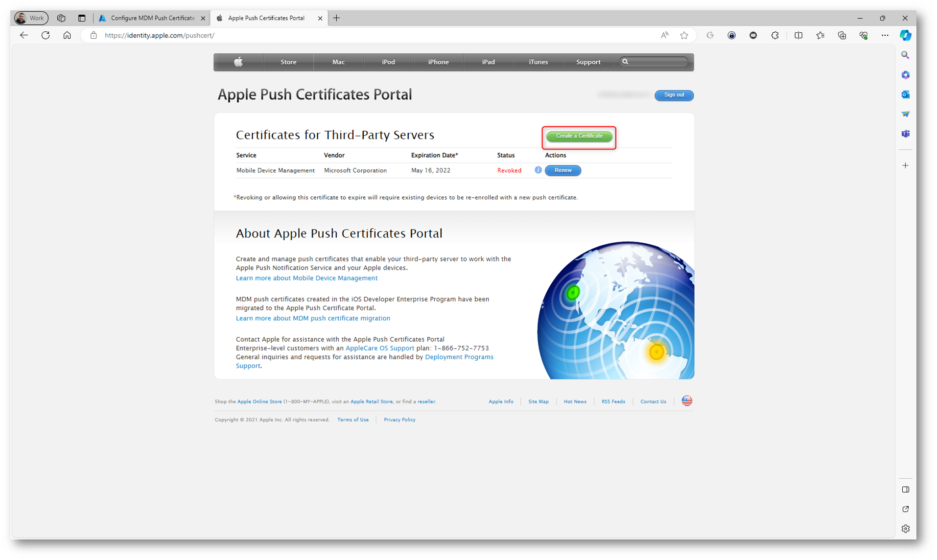Open the reseller footer link
The image size is (937, 560).
426,401
